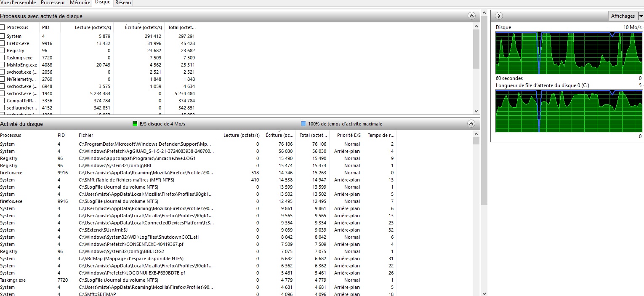Open the Processeur tab

point(53,3)
